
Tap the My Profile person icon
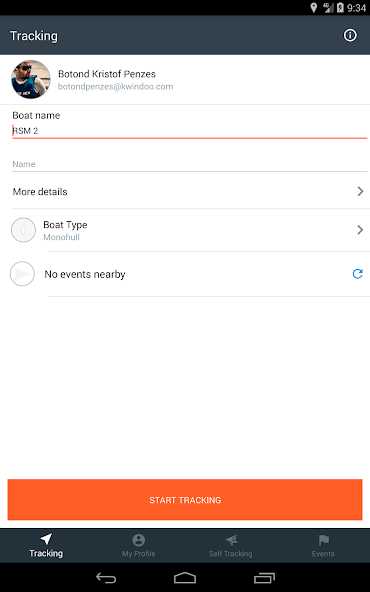pos(139,540)
